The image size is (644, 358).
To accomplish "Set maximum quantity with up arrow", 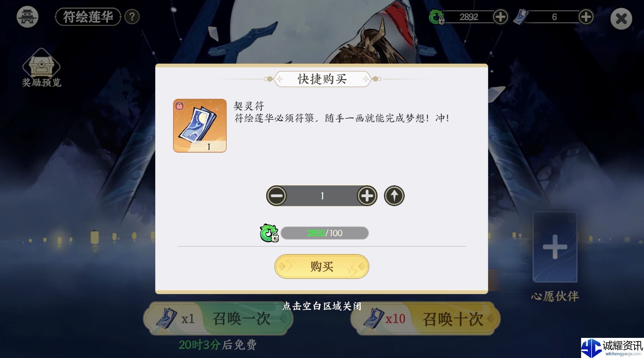I will pyautogui.click(x=394, y=196).
